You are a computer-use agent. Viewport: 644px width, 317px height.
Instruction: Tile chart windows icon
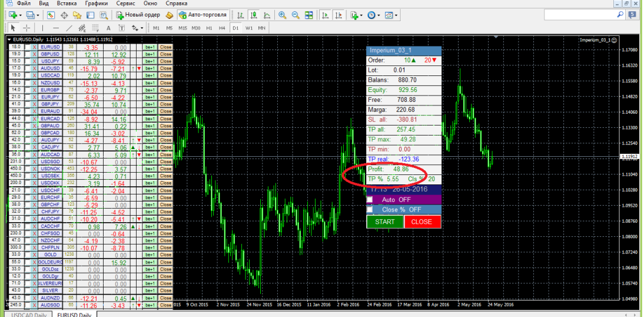coord(308,15)
